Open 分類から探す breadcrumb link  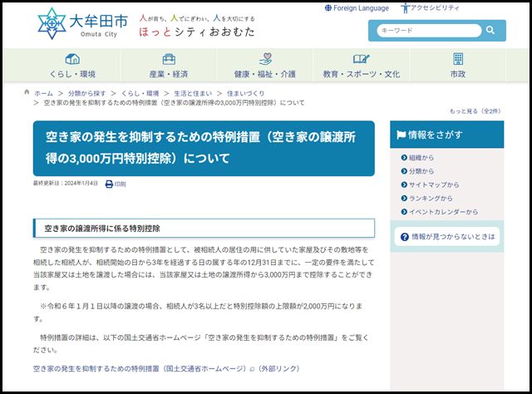pyautogui.click(x=86, y=93)
